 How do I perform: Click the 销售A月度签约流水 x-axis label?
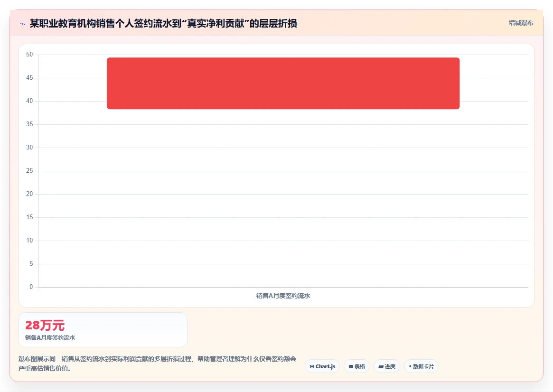283,296
